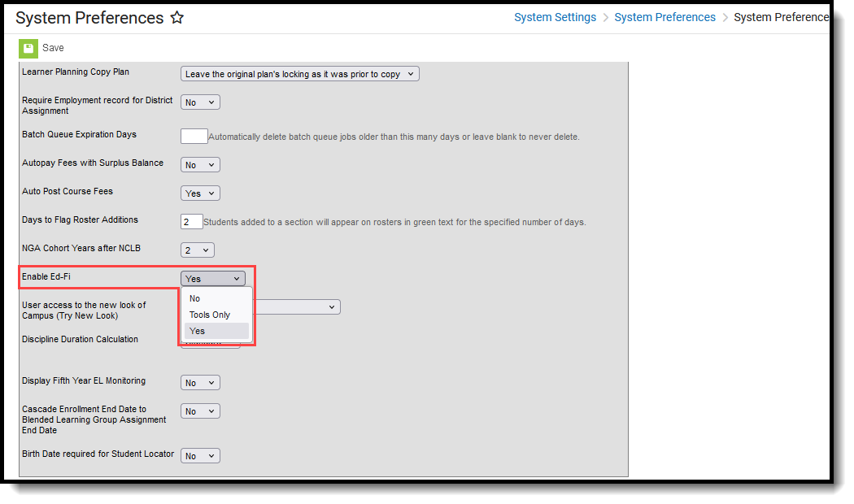The height and width of the screenshot is (504, 854).
Task: Open Require Employment record for District Assignment dropdown
Action: coord(200,102)
